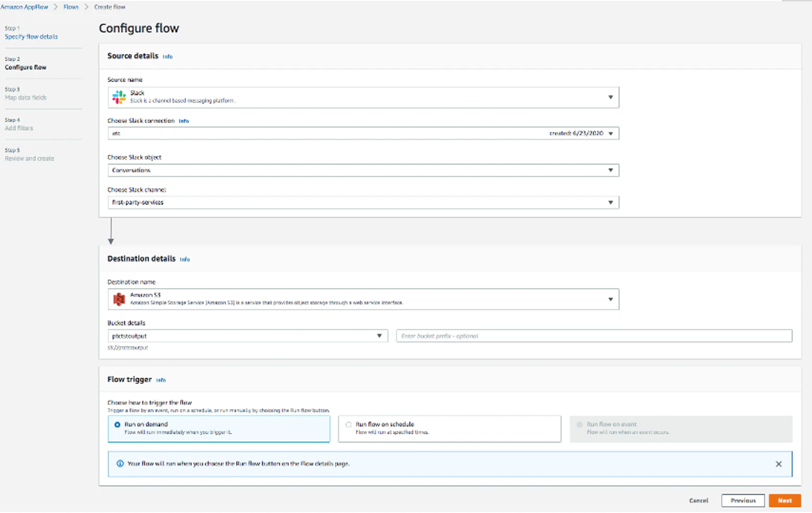This screenshot has height=513, width=812.
Task: Go to Step 1 Specify flow details
Action: tap(31, 37)
